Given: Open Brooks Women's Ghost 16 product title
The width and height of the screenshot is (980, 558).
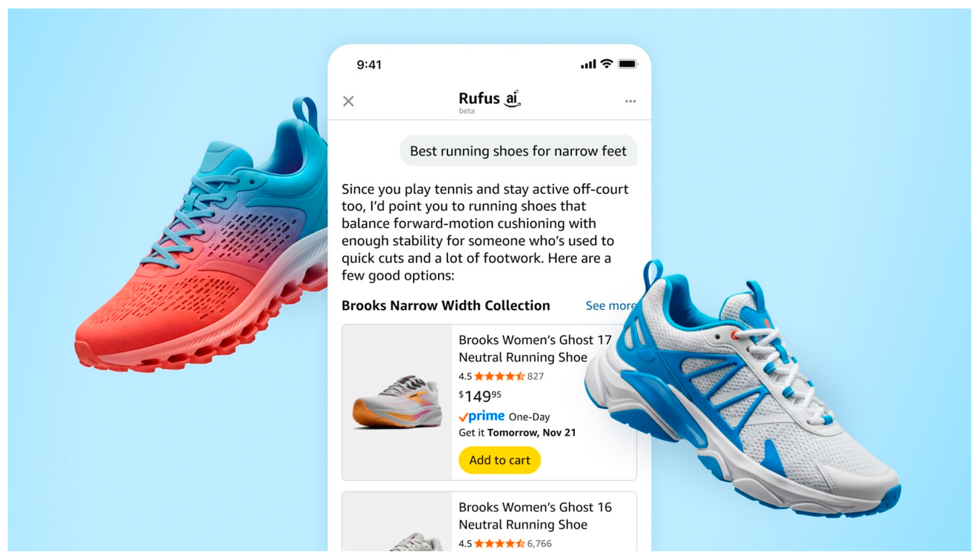Looking at the screenshot, I should [x=535, y=515].
